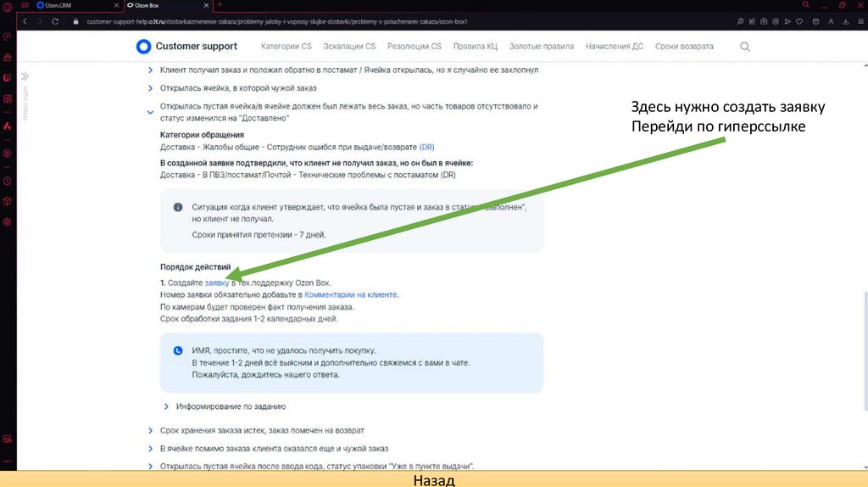Open Эскалации CS menu item
The height and width of the screenshot is (487, 868).
coord(349,47)
